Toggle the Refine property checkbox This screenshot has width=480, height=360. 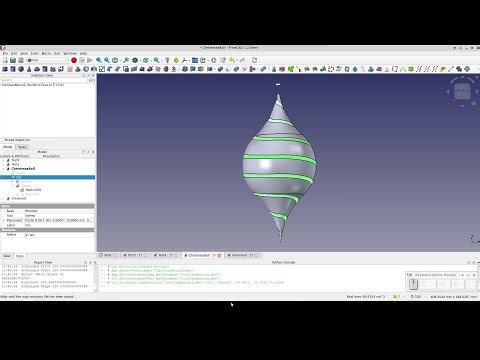click(x=27, y=235)
